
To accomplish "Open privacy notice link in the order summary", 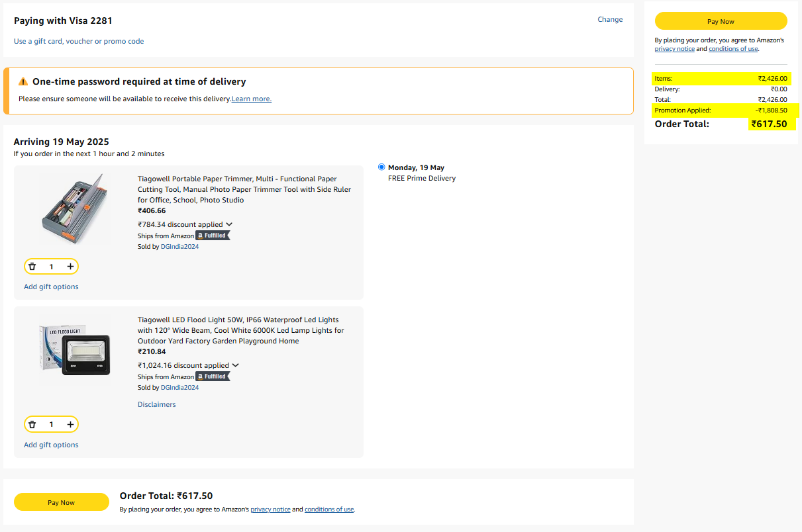I will coord(675,49).
